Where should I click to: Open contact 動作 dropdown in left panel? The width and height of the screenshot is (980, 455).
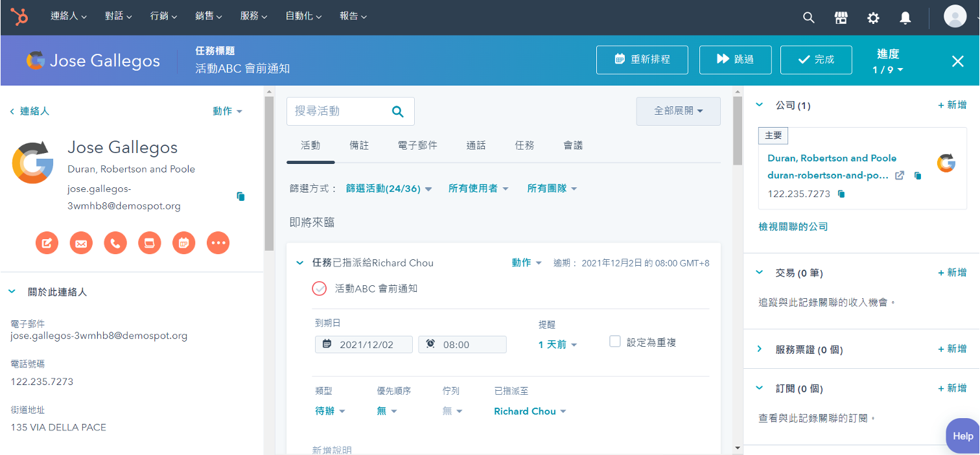(x=227, y=111)
